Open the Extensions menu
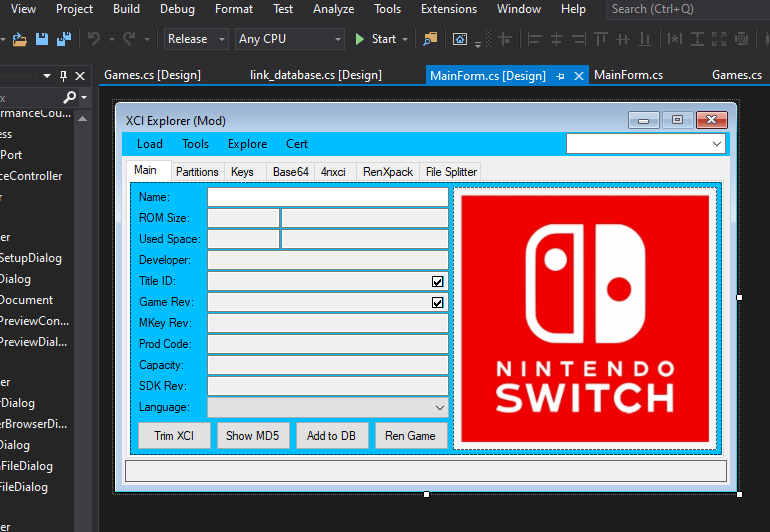The width and height of the screenshot is (770, 532). pyautogui.click(x=449, y=9)
